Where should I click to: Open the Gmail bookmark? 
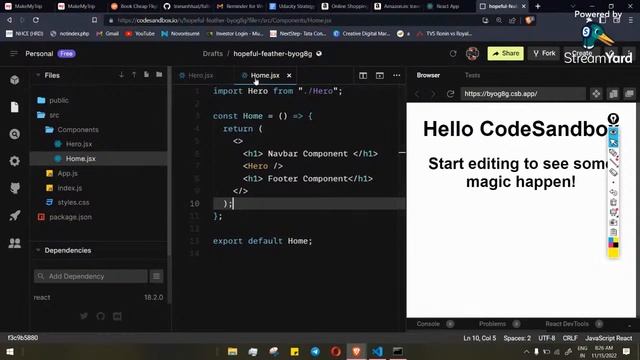107,34
